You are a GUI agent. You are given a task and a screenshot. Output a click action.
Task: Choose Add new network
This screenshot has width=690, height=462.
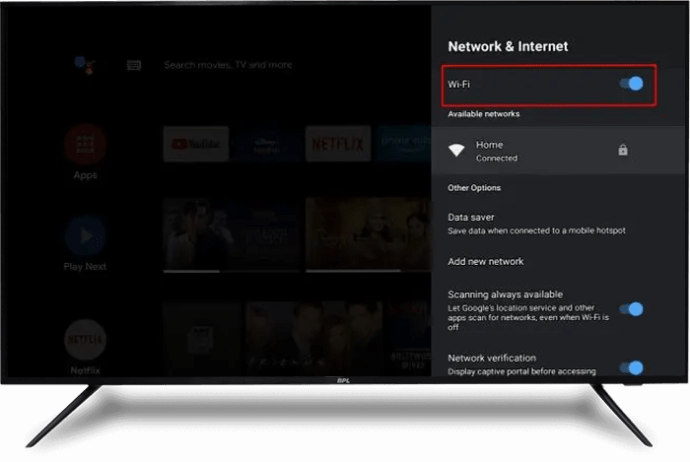click(485, 261)
